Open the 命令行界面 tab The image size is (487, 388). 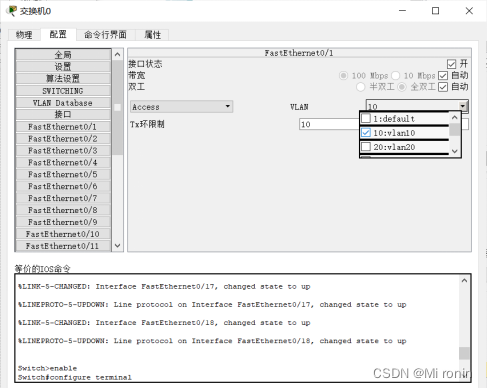105,35
